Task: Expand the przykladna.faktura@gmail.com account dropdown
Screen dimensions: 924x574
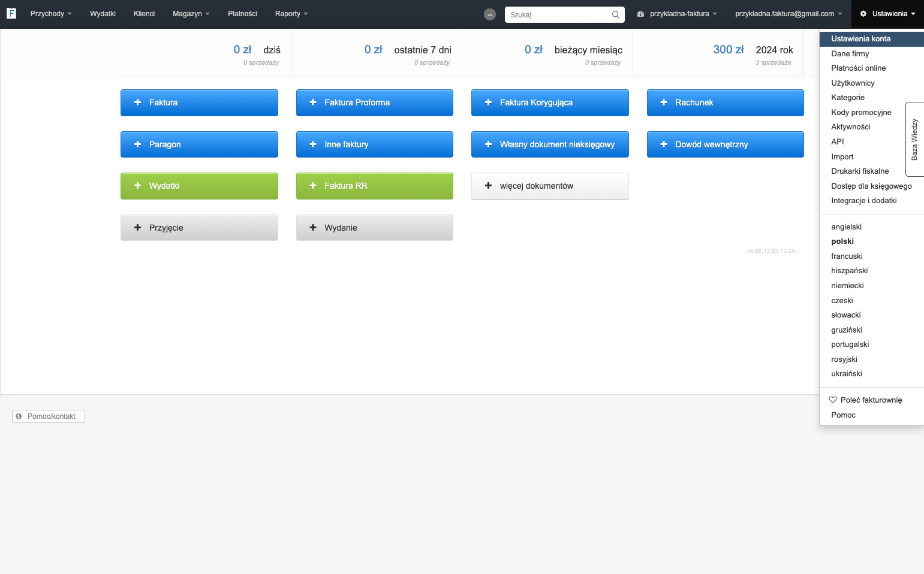Action: pyautogui.click(x=788, y=14)
